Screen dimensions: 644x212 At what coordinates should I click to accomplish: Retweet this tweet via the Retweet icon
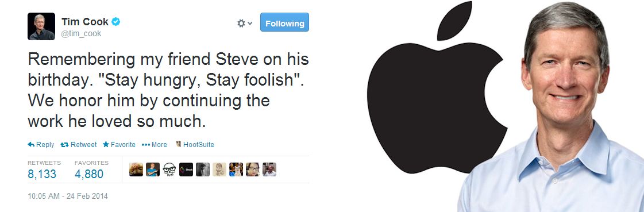click(x=64, y=145)
